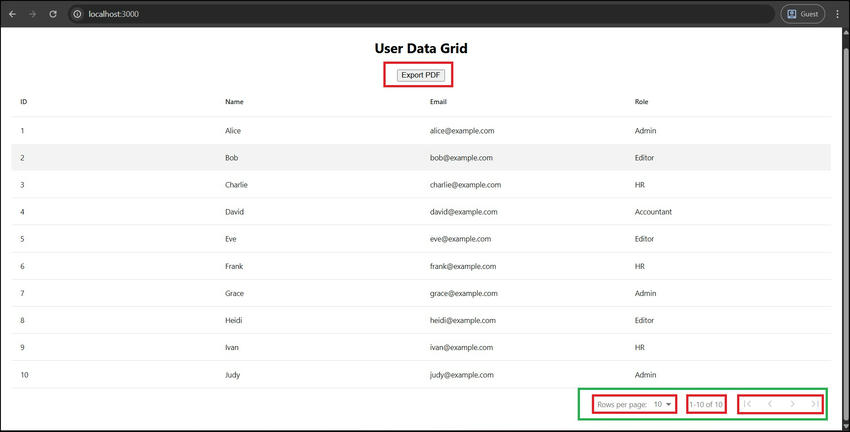Open the browser three-dot menu

coord(837,14)
